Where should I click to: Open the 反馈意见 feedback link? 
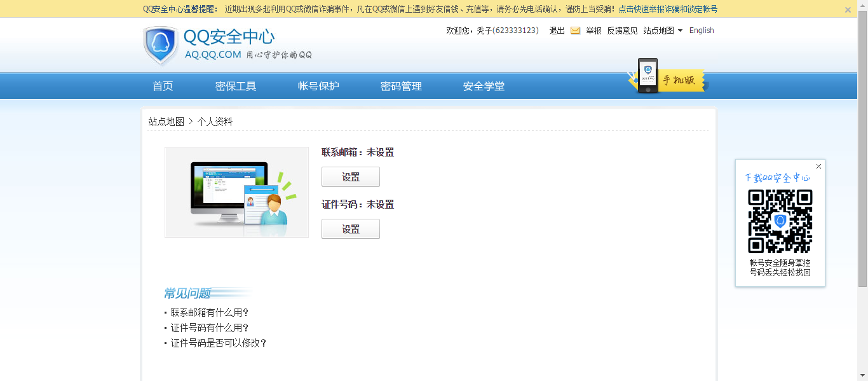622,31
